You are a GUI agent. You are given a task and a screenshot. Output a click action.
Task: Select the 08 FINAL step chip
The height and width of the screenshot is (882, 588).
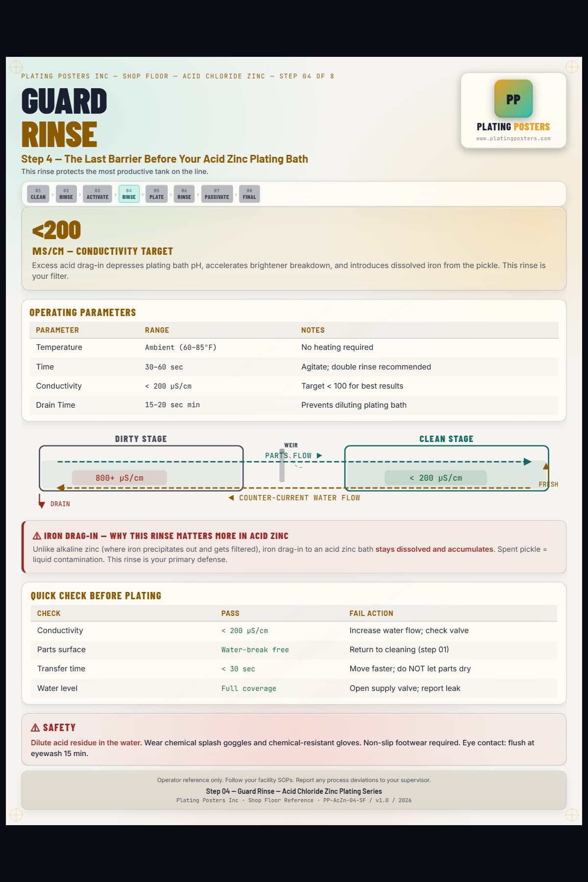249,194
